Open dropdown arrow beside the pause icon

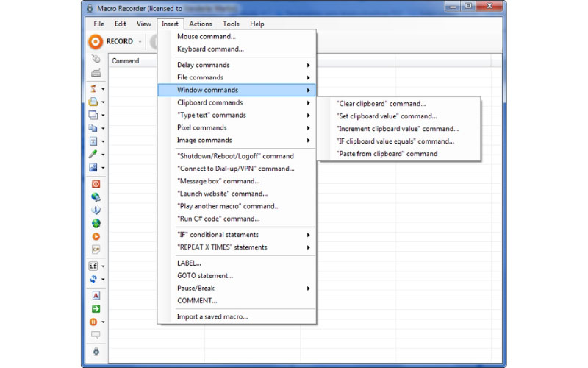click(103, 322)
